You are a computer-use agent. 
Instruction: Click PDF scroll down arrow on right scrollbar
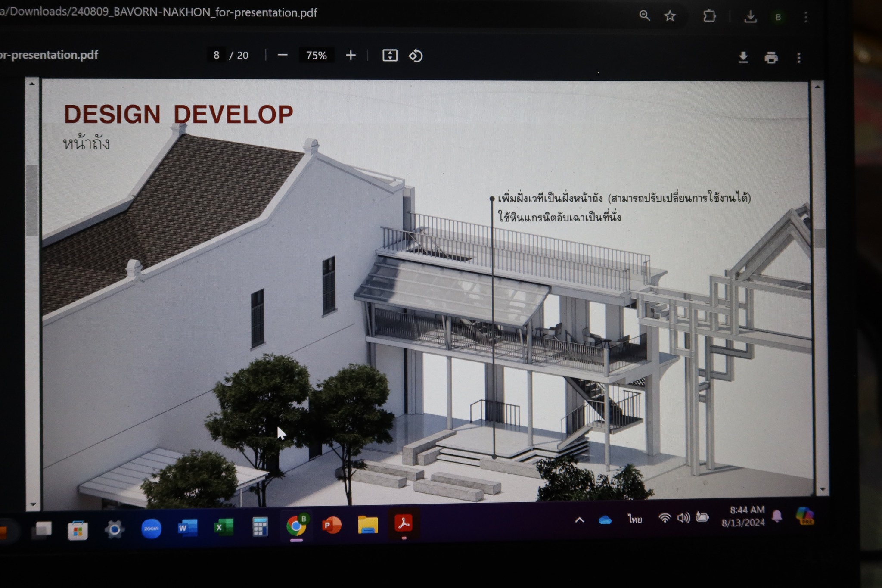823,489
